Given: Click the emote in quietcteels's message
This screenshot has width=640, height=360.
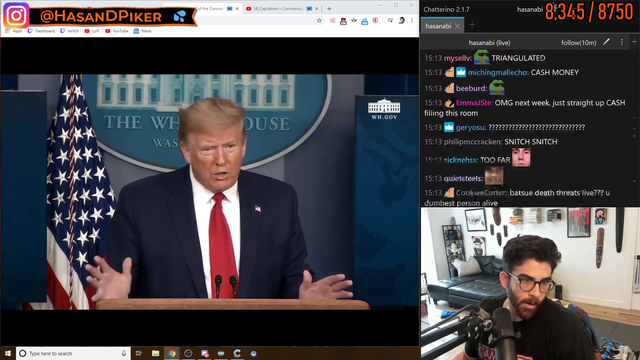Looking at the screenshot, I should tap(494, 176).
